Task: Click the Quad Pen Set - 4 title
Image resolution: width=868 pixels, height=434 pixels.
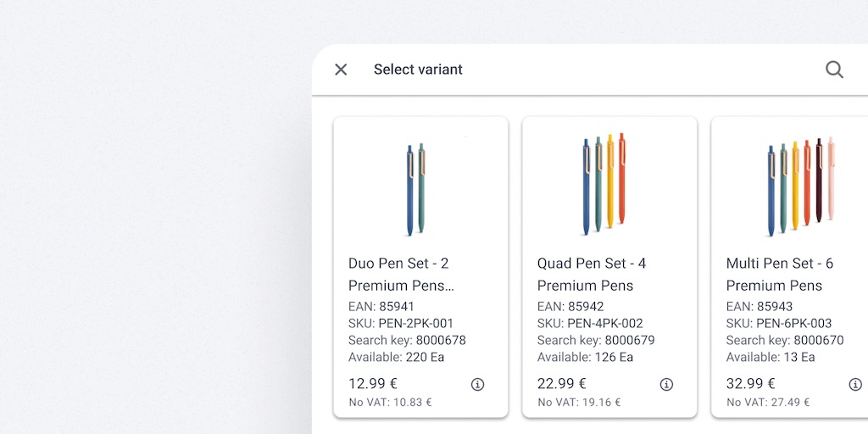Action: tap(592, 264)
